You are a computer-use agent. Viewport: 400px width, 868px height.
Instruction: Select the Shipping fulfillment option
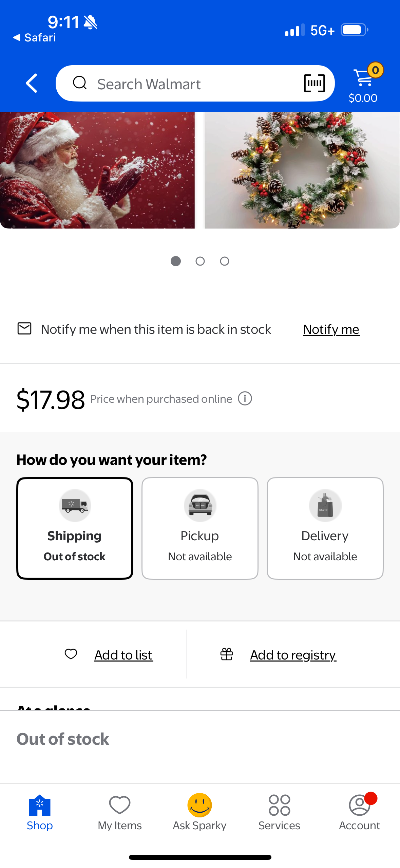pyautogui.click(x=75, y=528)
